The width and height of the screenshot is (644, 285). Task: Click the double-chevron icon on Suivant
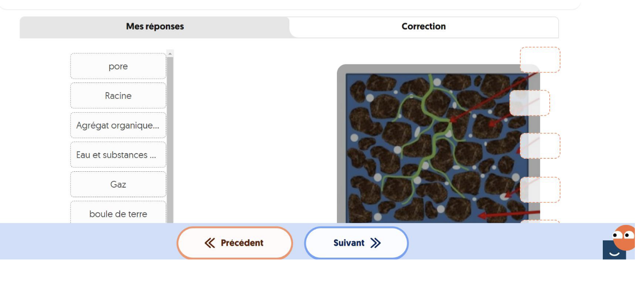coord(376,243)
